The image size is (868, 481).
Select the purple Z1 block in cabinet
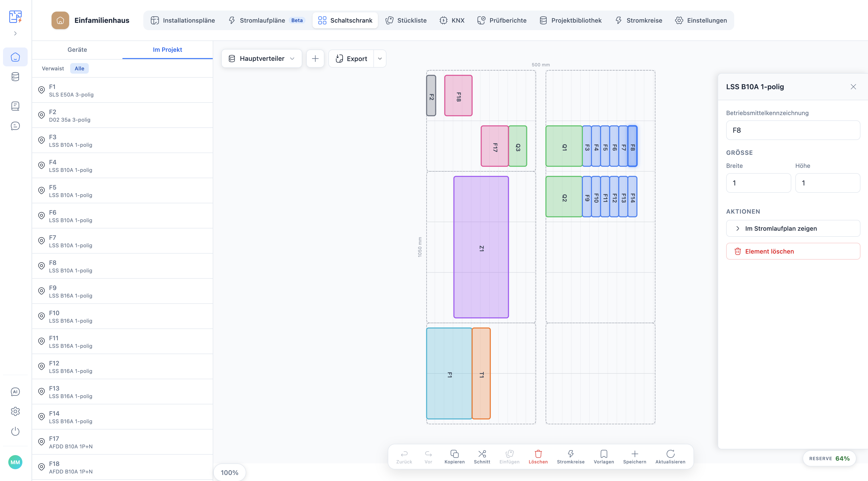[481, 247]
